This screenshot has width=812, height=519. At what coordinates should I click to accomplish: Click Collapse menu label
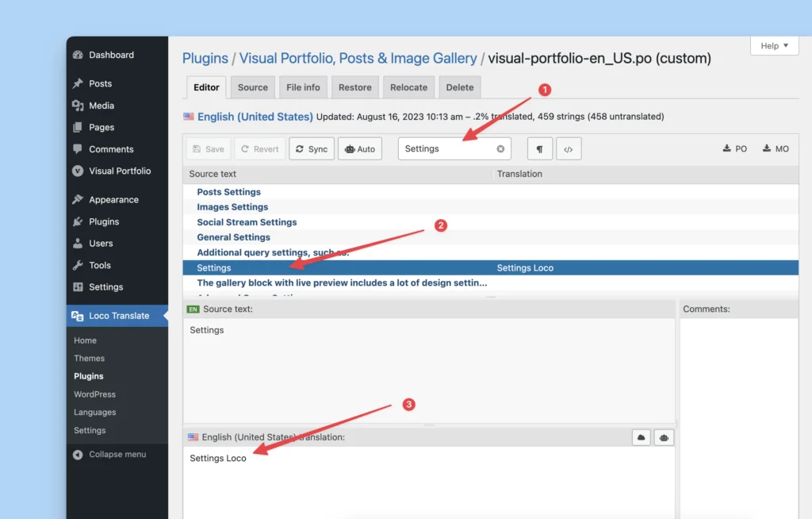(x=117, y=455)
